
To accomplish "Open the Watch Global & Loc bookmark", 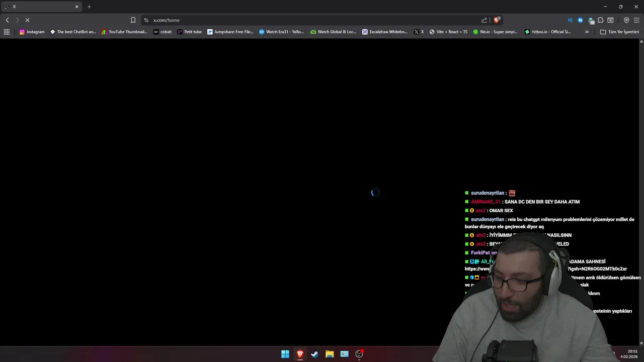I will [333, 32].
